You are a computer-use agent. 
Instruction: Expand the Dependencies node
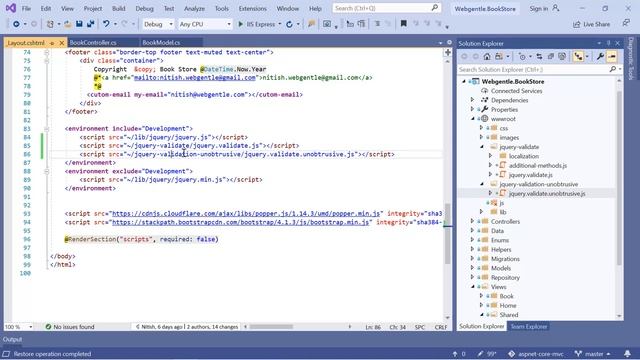tap(473, 100)
